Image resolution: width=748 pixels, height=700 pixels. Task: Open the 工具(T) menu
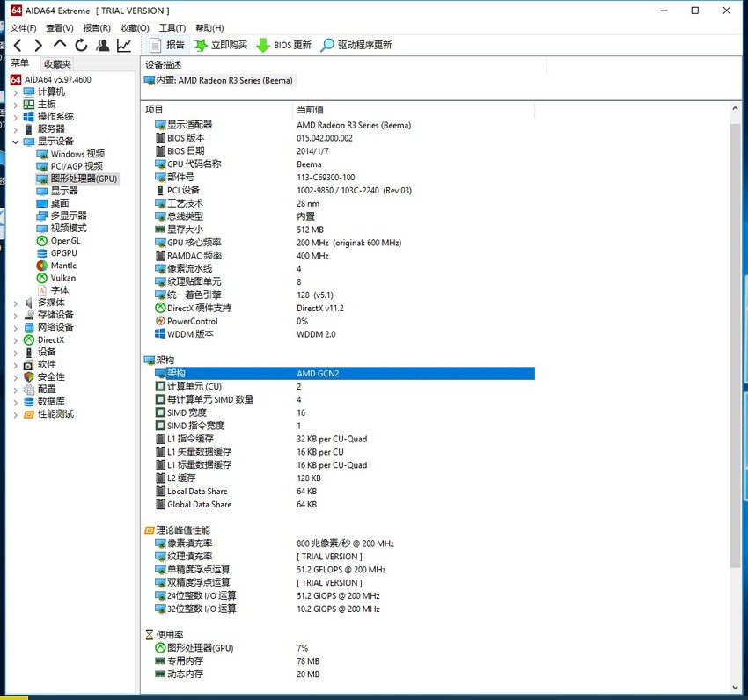pos(172,27)
